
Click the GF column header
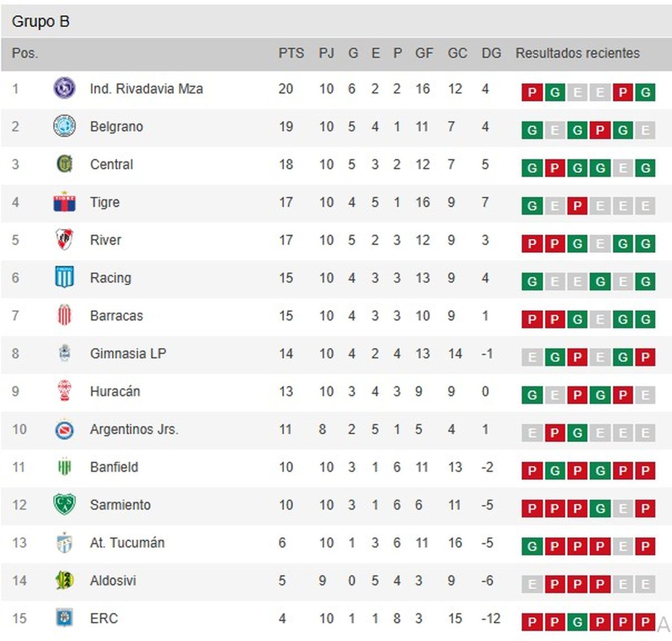(424, 53)
